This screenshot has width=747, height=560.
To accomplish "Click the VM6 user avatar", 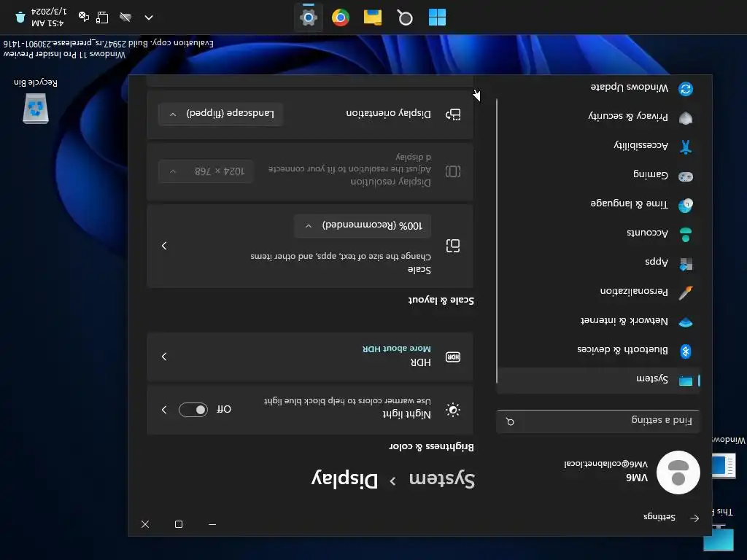I will click(x=678, y=472).
